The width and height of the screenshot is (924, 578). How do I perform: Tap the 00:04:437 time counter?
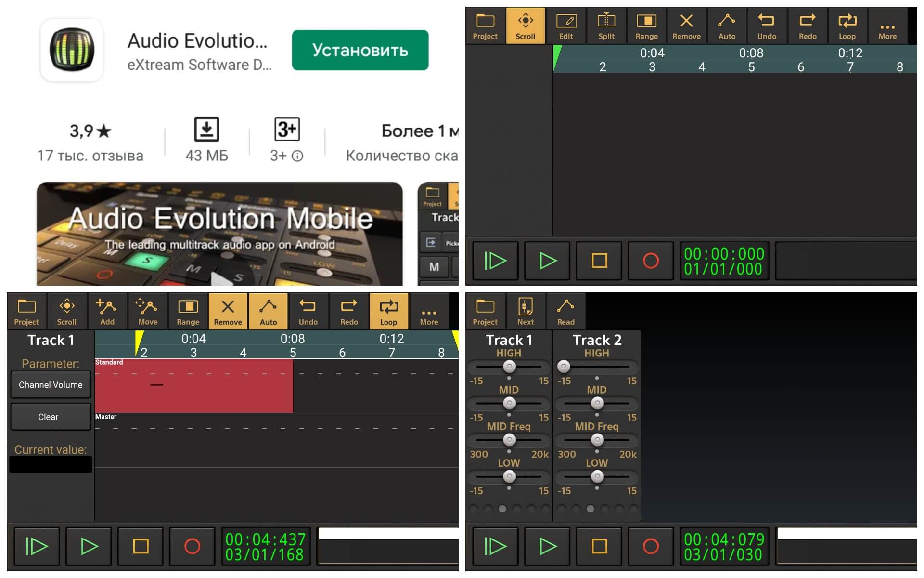click(265, 547)
